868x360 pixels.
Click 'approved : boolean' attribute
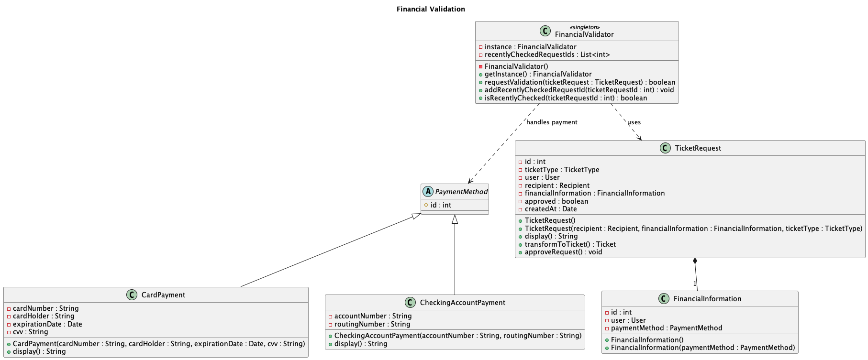pos(556,201)
